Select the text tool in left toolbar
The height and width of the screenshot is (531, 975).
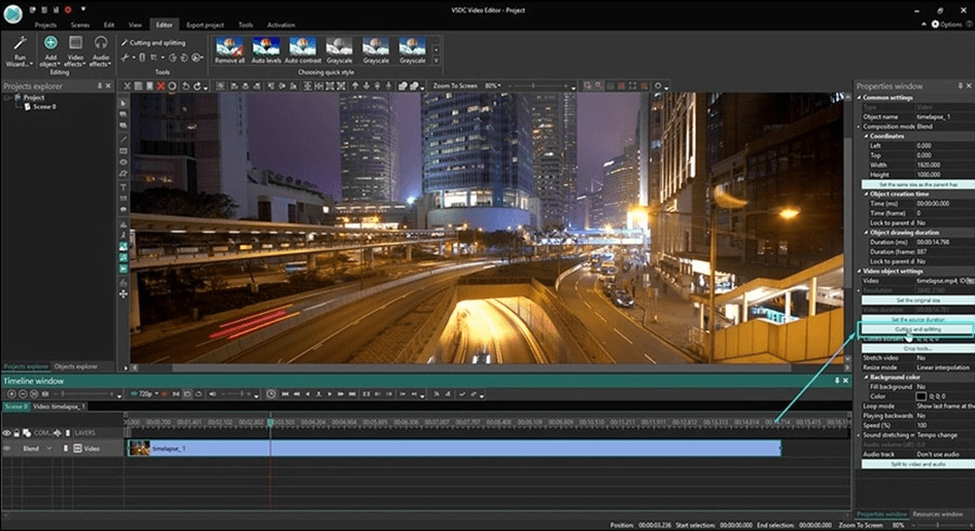tap(123, 187)
